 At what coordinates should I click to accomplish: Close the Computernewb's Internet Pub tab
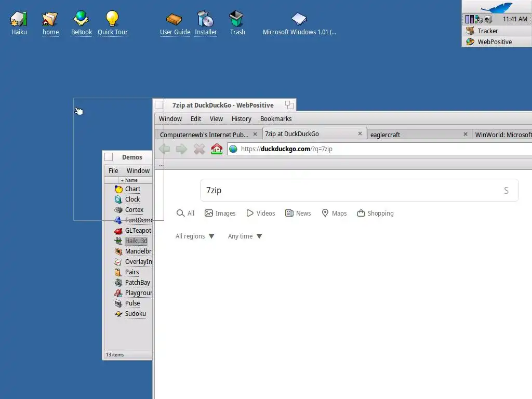255,135
